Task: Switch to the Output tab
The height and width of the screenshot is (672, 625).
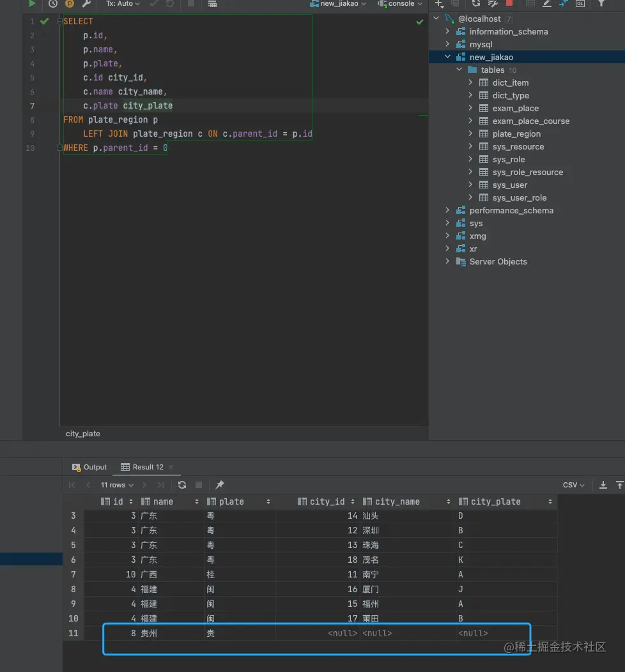Action: [89, 467]
